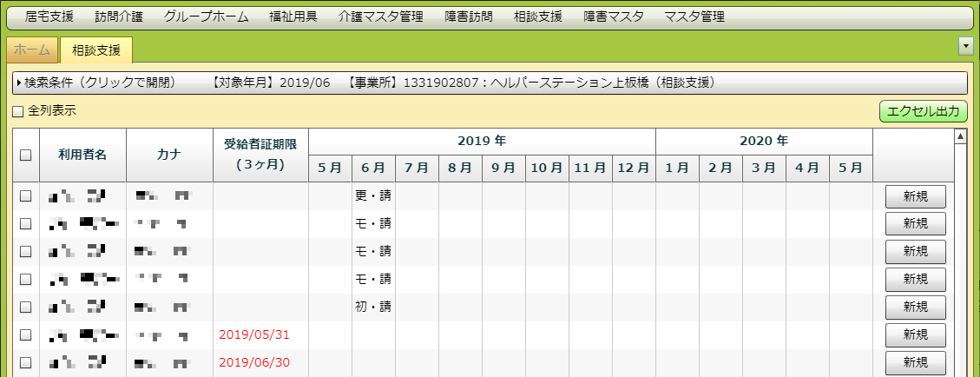Select the checkbox for the 2019/05/31 row
This screenshot has width=980, height=377.
(x=25, y=335)
